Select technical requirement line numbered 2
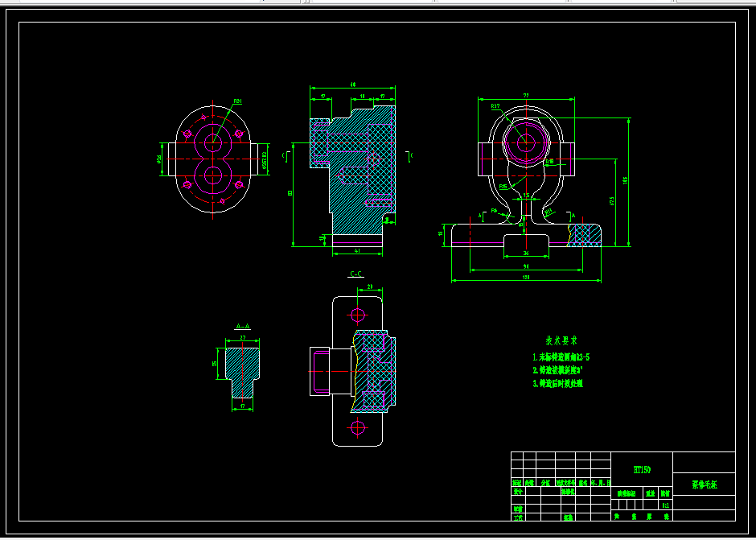756x540 pixels. (557, 371)
